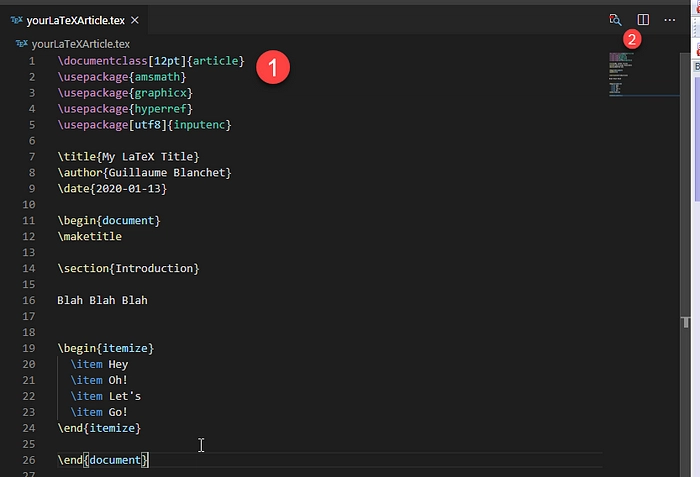The image size is (700, 477).
Task: Click the red annotation badge numbered 1
Action: click(273, 67)
